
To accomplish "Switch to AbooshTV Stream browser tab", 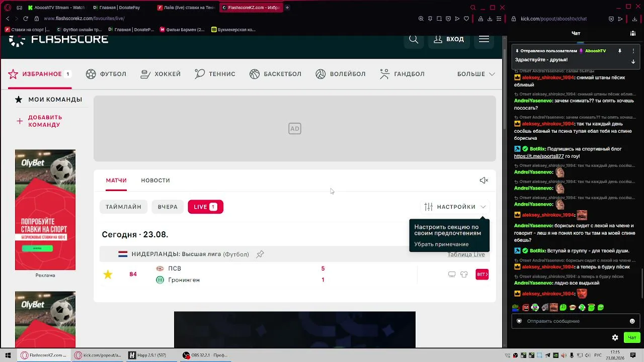I will [56, 8].
